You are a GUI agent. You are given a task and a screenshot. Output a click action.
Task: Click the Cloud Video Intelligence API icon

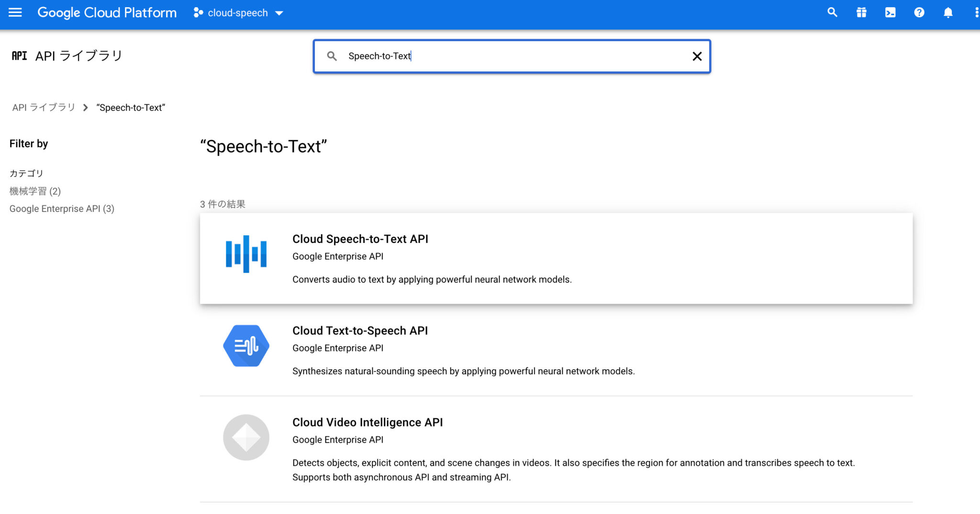(x=245, y=437)
